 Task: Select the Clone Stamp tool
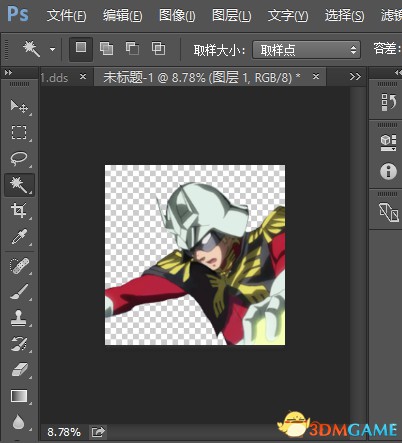pyautogui.click(x=19, y=318)
